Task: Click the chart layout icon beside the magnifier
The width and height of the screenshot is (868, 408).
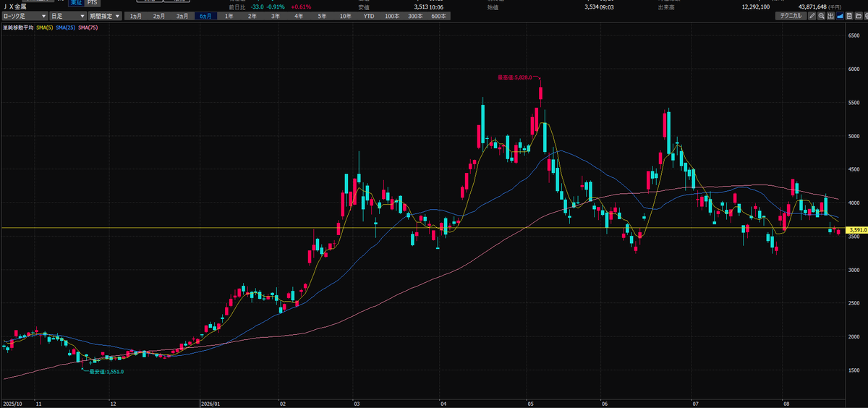Action: coord(831,16)
